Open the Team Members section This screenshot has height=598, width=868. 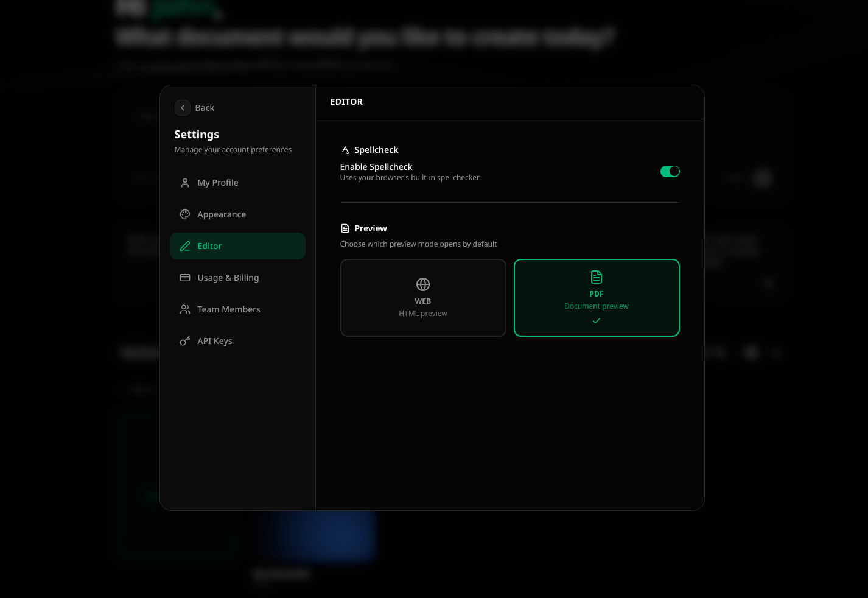(237, 309)
